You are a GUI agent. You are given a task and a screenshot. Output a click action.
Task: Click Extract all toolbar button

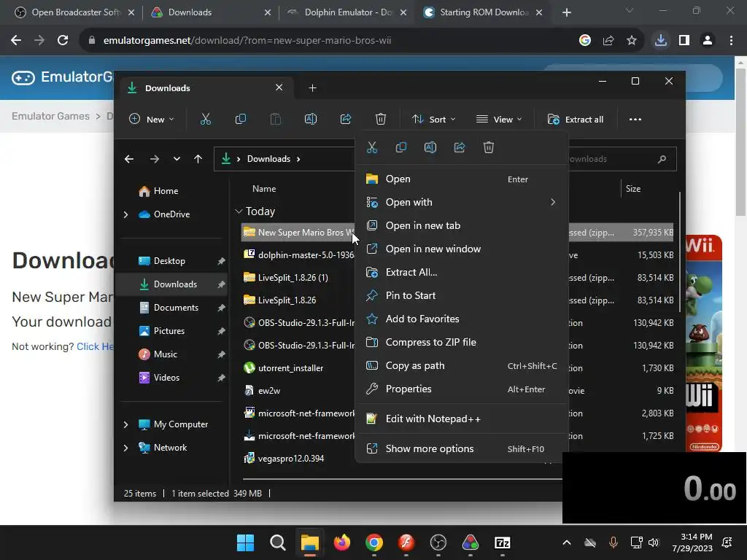click(576, 120)
